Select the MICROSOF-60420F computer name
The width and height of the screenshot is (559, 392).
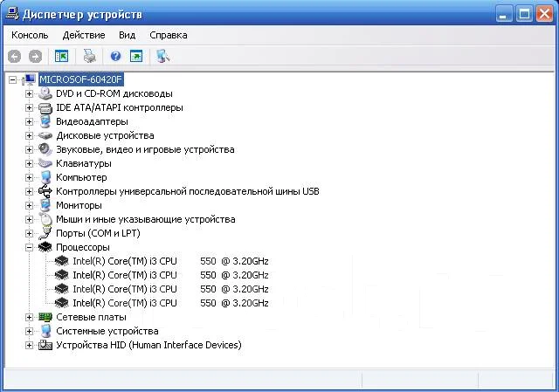(x=81, y=79)
